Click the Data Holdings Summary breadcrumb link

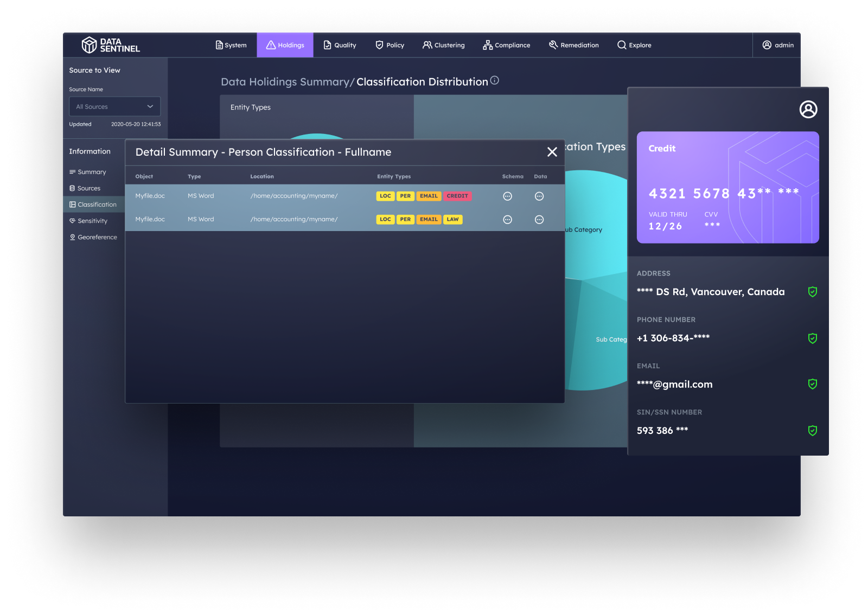tap(286, 82)
